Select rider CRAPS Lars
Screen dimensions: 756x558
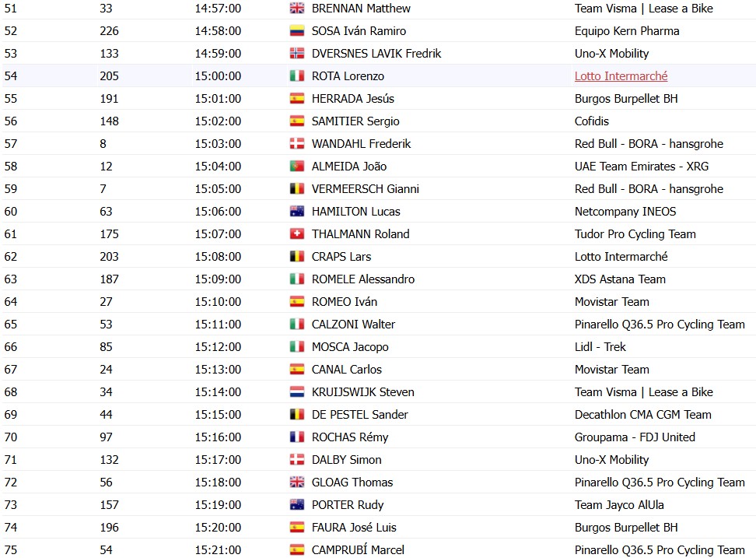click(x=341, y=257)
